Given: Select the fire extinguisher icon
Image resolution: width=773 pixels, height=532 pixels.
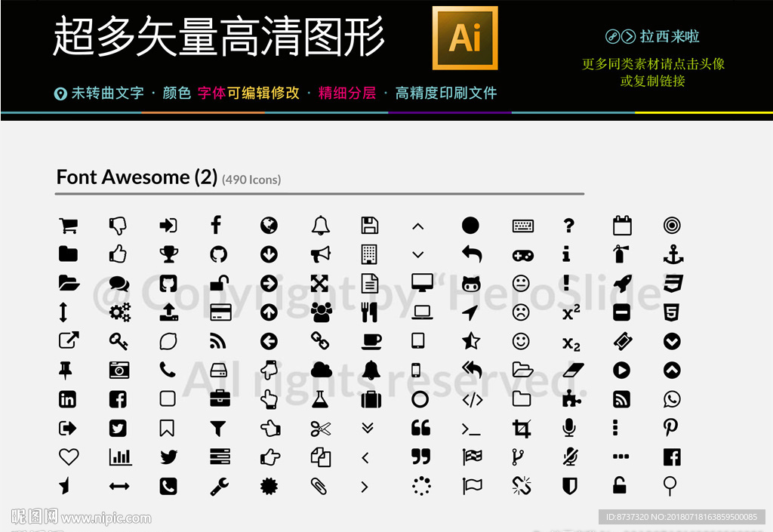Looking at the screenshot, I should point(621,254).
